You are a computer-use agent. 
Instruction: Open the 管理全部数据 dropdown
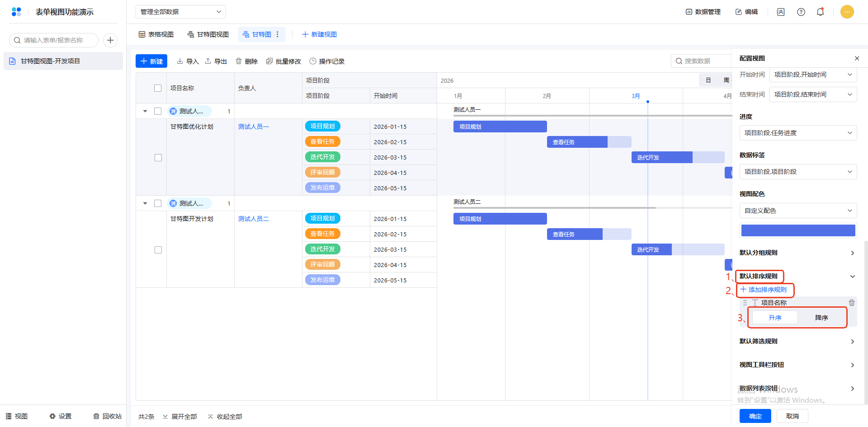180,12
